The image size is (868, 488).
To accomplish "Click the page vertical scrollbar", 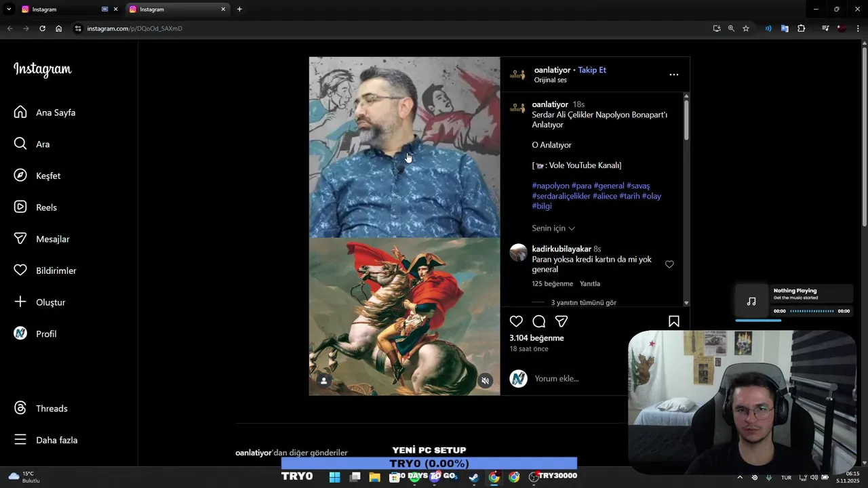I will [864, 136].
